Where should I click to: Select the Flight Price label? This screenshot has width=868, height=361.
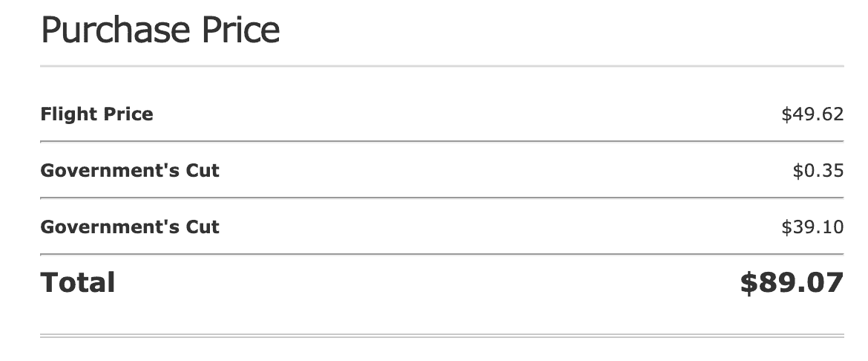pos(96,114)
